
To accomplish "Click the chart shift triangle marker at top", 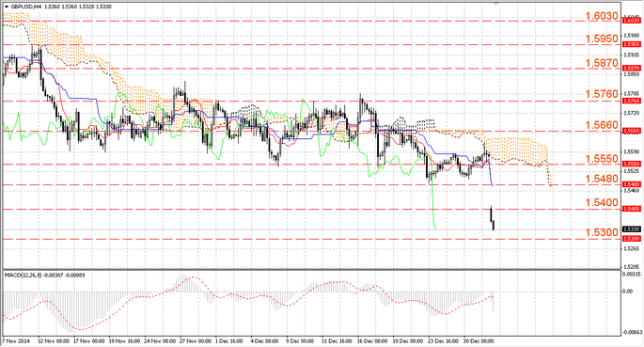I will [496, 3].
